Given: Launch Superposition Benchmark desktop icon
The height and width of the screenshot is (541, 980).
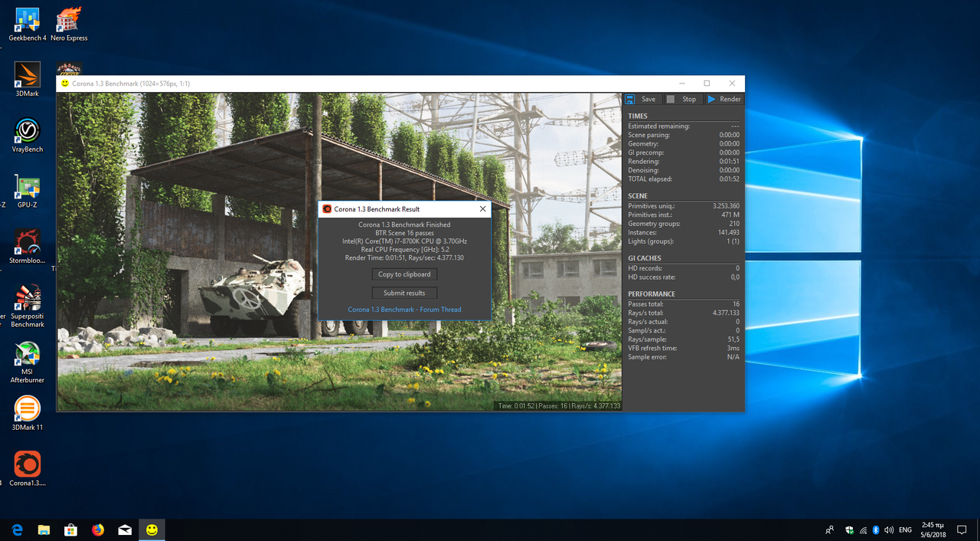Looking at the screenshot, I should point(28,307).
